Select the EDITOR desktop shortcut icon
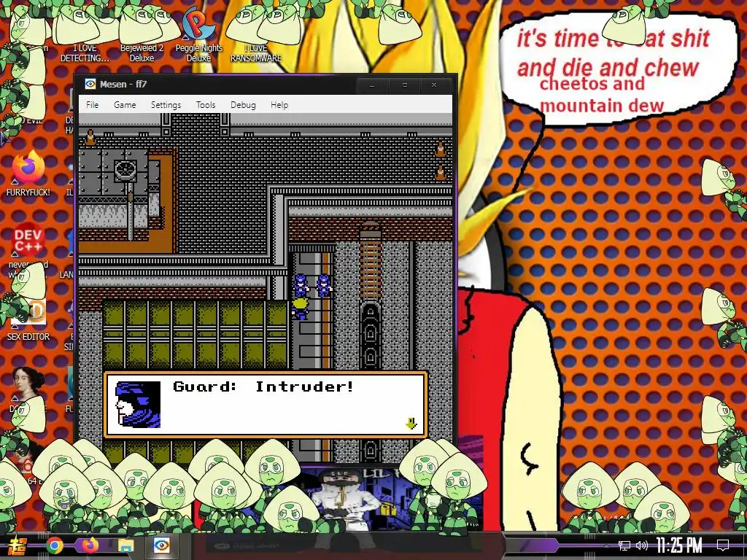This screenshot has height=560, width=747. click(28, 320)
